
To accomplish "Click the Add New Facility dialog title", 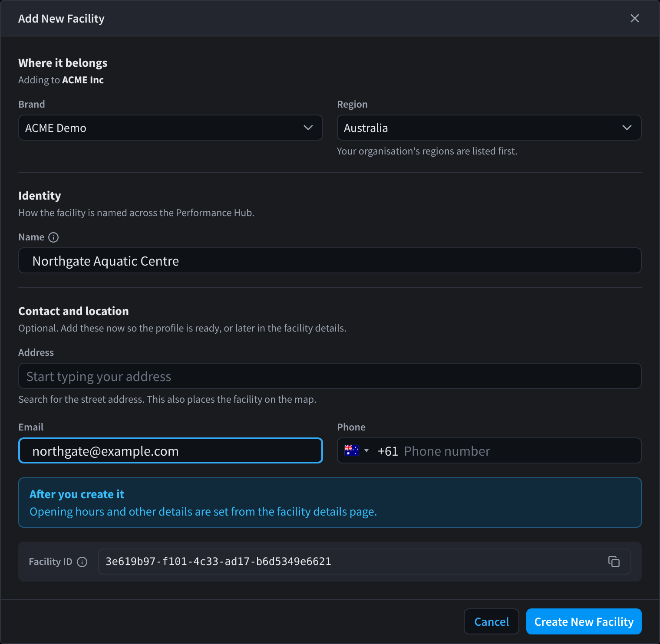I will (61, 19).
